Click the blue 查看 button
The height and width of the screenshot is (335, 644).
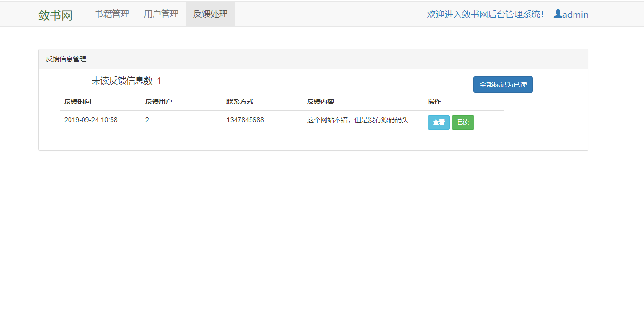(x=438, y=122)
